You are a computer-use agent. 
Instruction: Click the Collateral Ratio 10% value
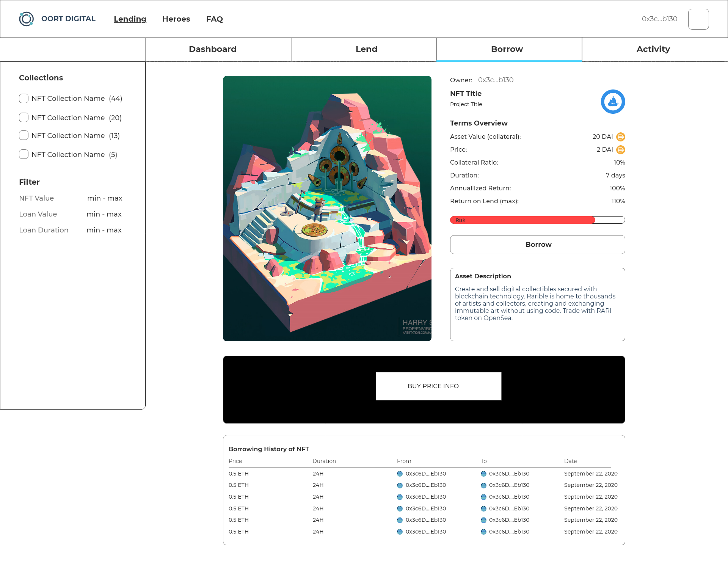point(619,162)
